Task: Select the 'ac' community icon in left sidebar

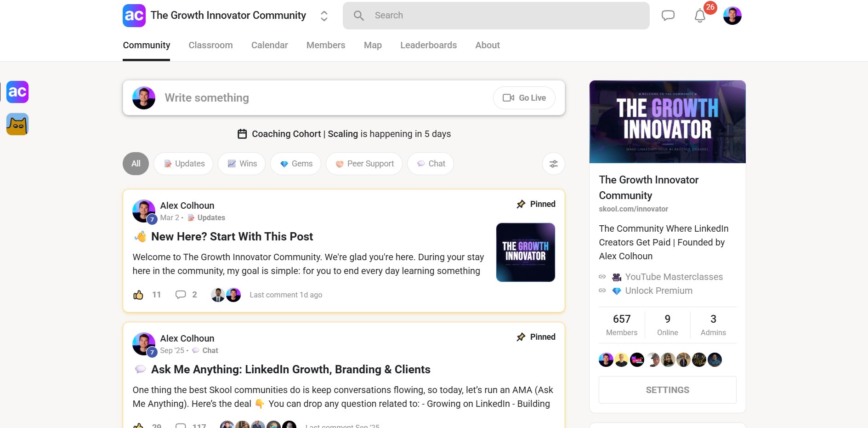Action: pos(17,92)
